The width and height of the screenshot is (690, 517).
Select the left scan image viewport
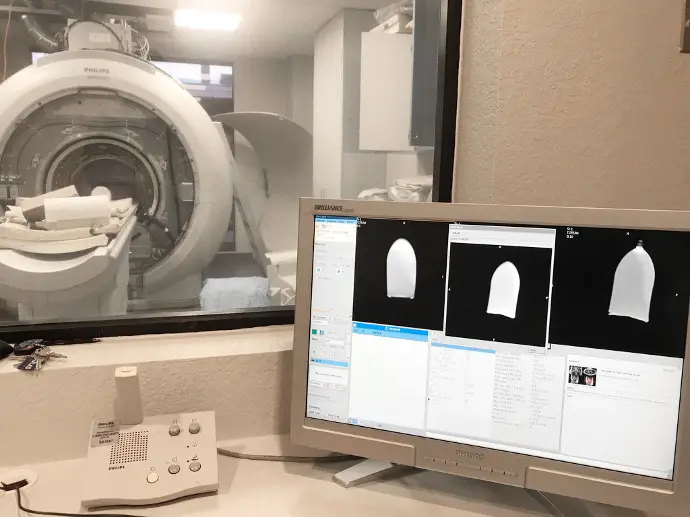coord(400,273)
